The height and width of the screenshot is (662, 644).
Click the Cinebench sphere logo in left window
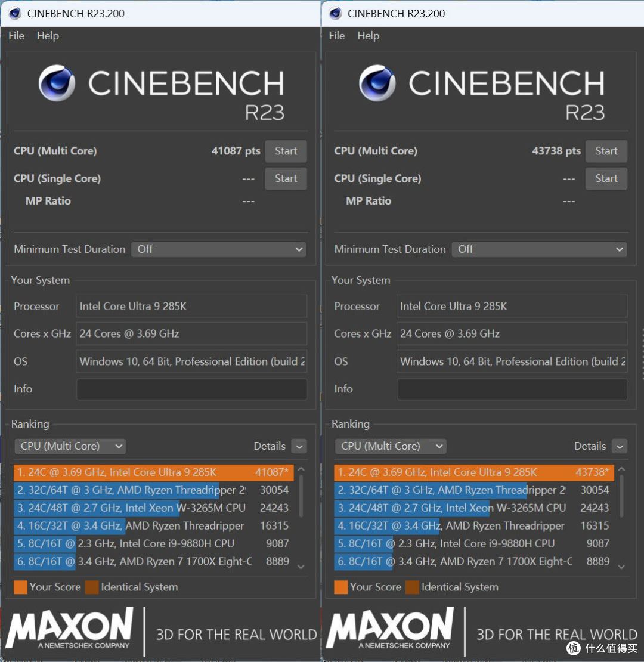click(x=57, y=83)
